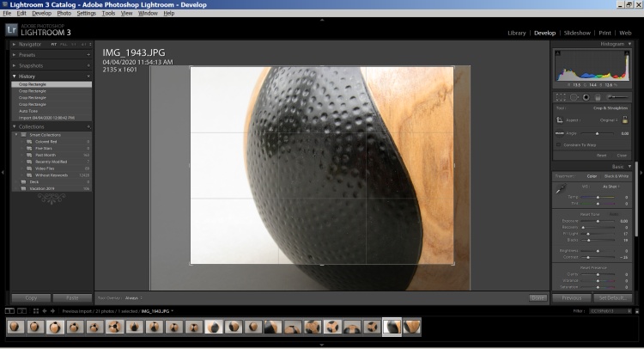Click the Copy settings button
644x349 pixels.
30,297
